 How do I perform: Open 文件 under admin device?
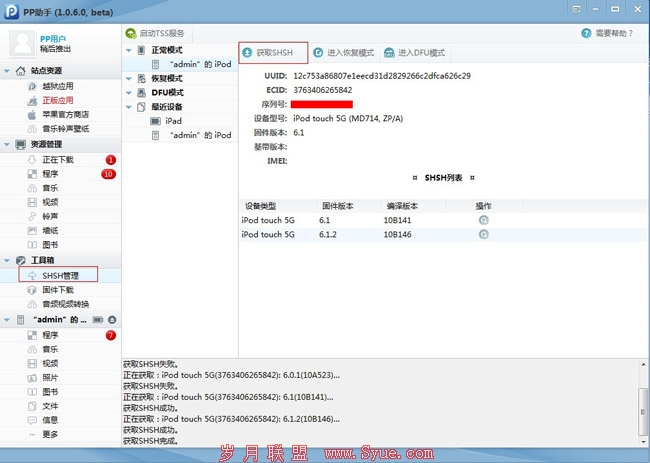pos(50,406)
